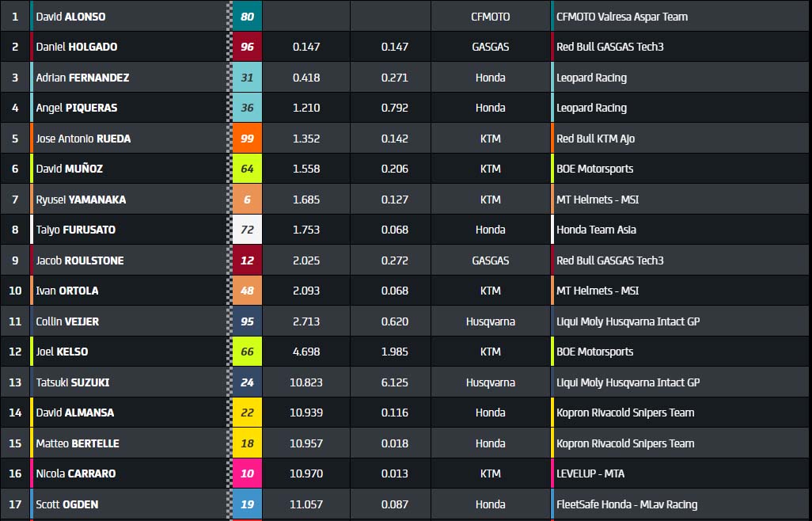Select the orange number 99 badge
Screen dimensions: 812x521
point(247,139)
